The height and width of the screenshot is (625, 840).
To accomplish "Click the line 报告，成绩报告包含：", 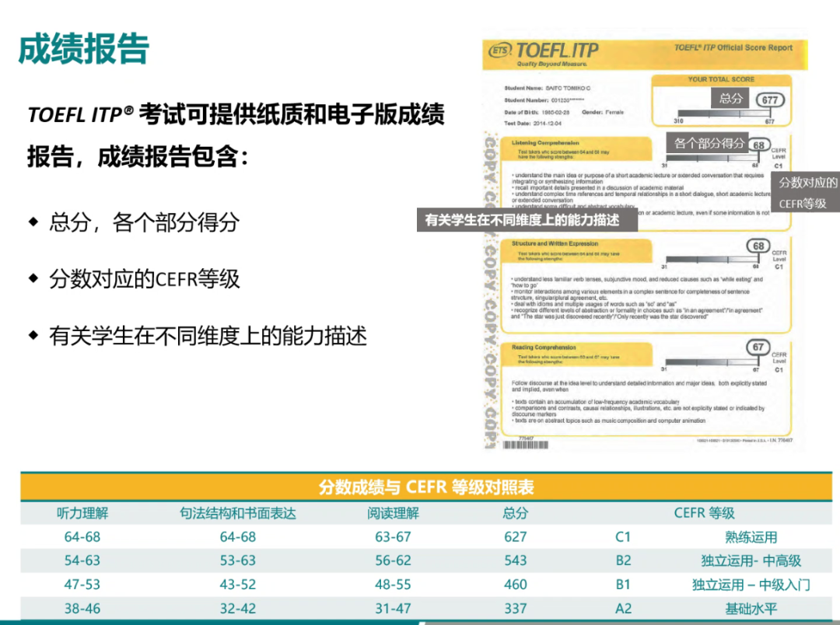I will (x=138, y=156).
